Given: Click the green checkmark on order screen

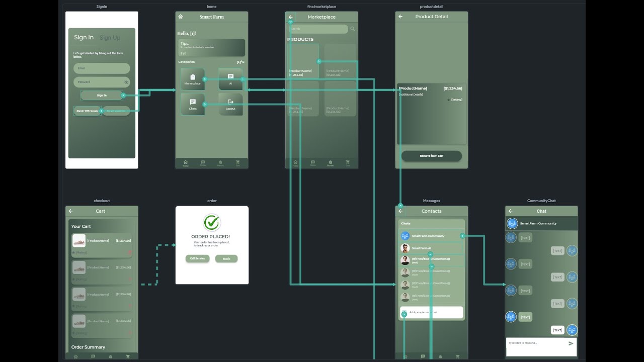Looking at the screenshot, I should click(212, 222).
